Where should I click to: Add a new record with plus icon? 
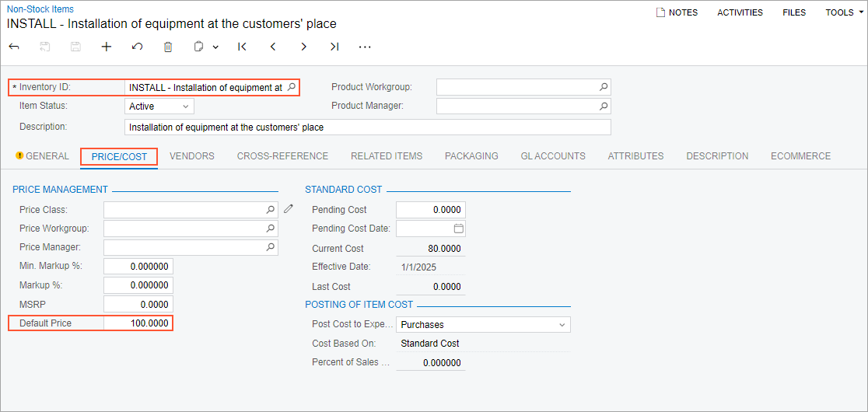point(107,47)
